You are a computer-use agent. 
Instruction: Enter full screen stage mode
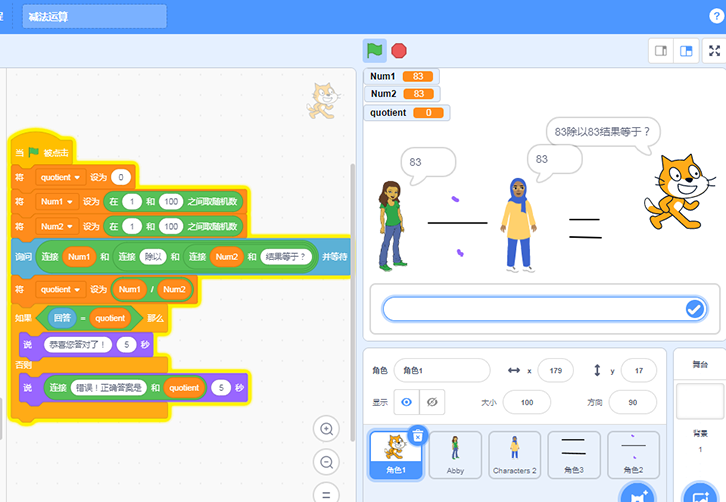(x=715, y=51)
